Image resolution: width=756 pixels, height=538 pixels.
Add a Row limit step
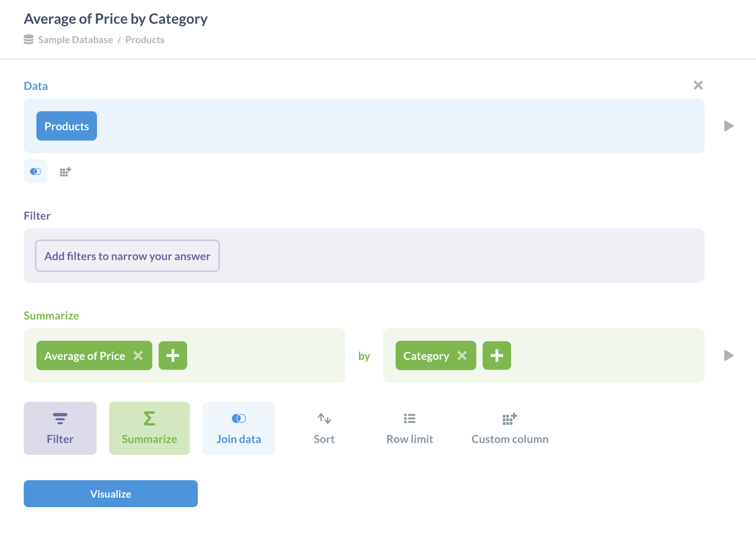(x=409, y=428)
